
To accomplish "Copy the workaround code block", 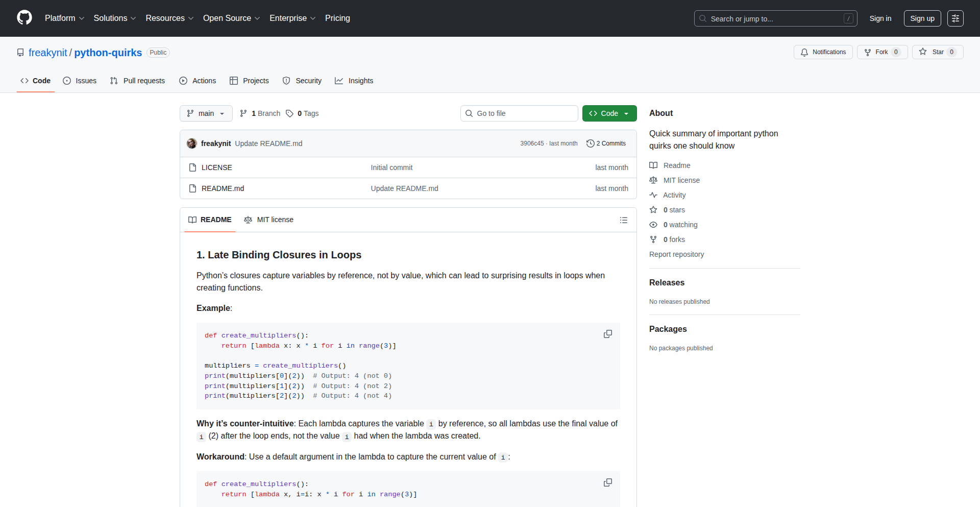I will tap(607, 482).
